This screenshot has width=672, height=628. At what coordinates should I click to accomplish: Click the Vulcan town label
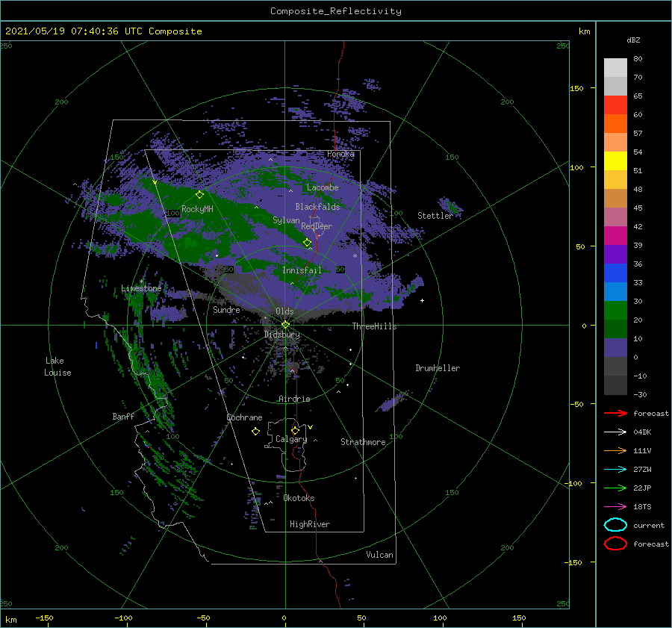[379, 555]
